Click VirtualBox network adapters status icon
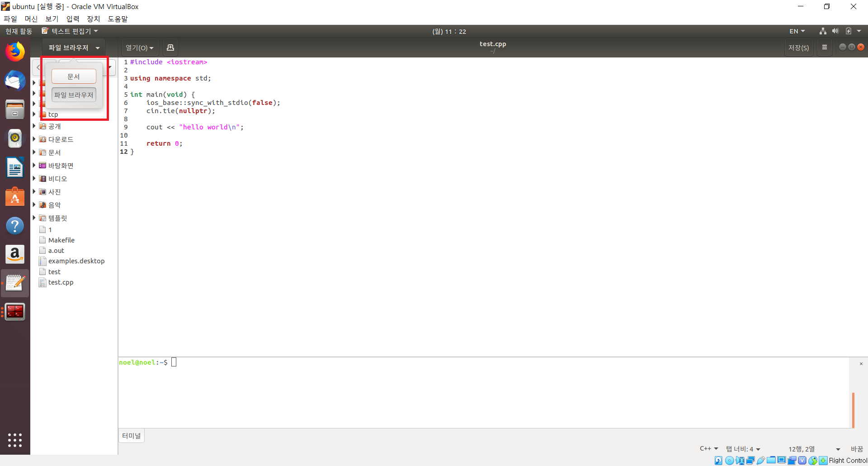 coord(750,461)
